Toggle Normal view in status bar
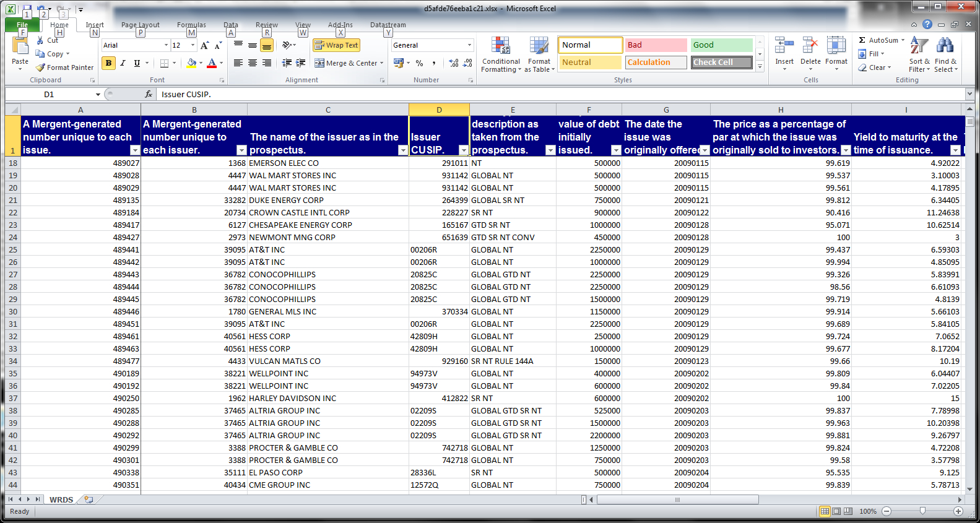The image size is (980, 523). point(825,511)
